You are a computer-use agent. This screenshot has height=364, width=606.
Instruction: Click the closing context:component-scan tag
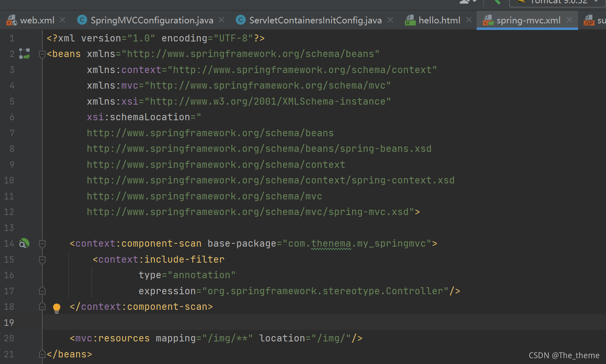pos(141,307)
